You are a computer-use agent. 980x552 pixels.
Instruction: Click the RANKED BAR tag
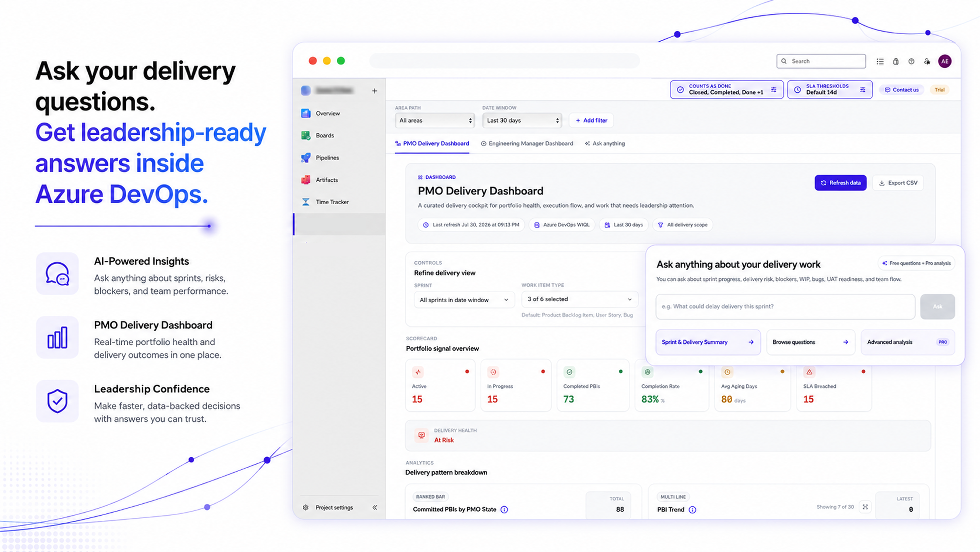tap(430, 497)
